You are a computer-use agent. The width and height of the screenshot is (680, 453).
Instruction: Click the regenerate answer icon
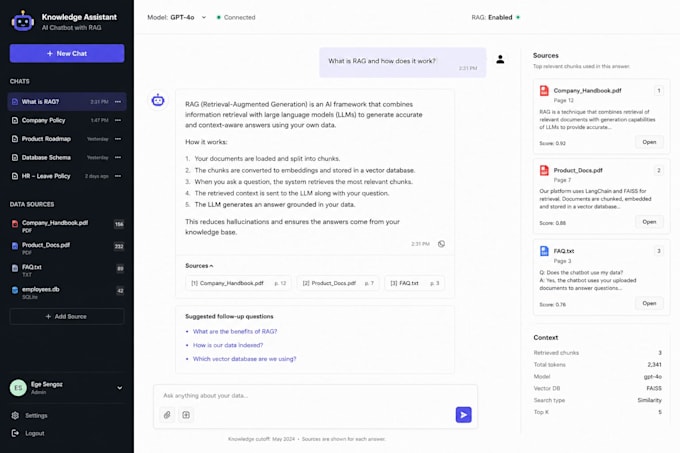coord(441,244)
